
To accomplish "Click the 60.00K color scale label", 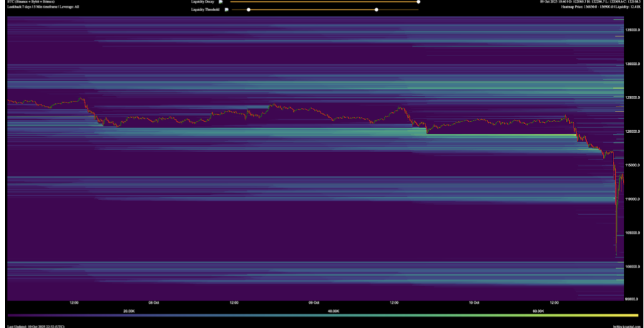I will (x=538, y=311).
